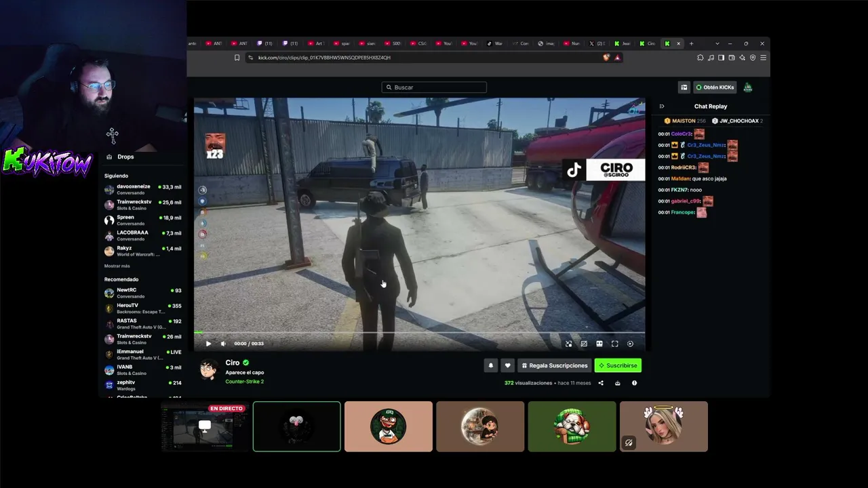Click the Regala Suscripciones button
The height and width of the screenshot is (488, 868).
(x=554, y=365)
